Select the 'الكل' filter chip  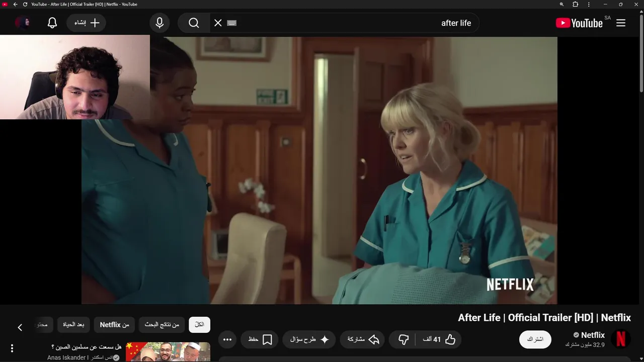click(x=199, y=325)
